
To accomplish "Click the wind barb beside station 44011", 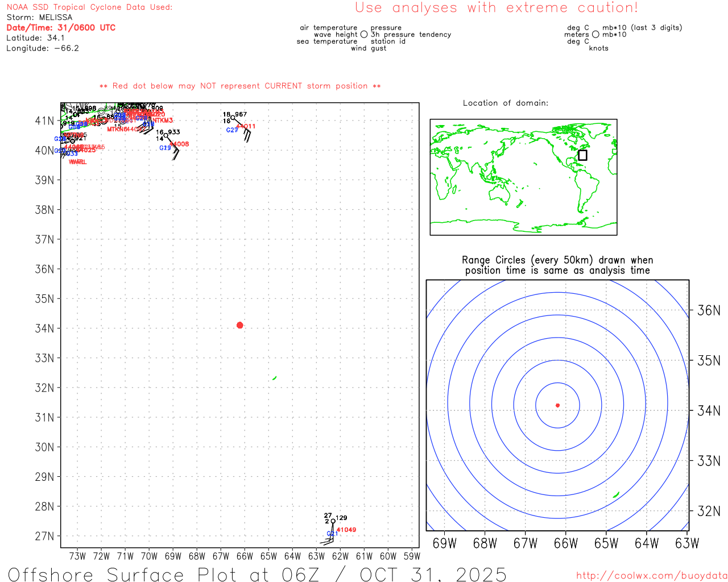I will (x=247, y=135).
